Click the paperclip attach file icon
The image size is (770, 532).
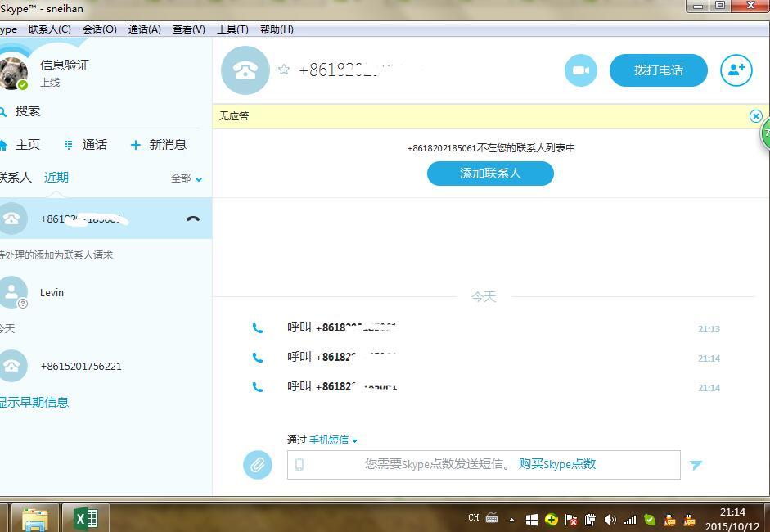click(257, 465)
